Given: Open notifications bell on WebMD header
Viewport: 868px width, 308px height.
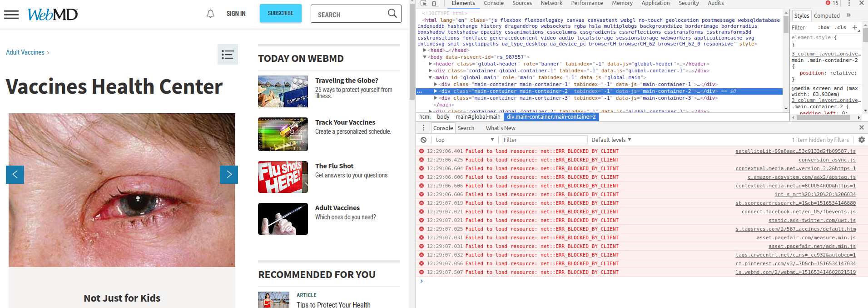Looking at the screenshot, I should pos(210,14).
